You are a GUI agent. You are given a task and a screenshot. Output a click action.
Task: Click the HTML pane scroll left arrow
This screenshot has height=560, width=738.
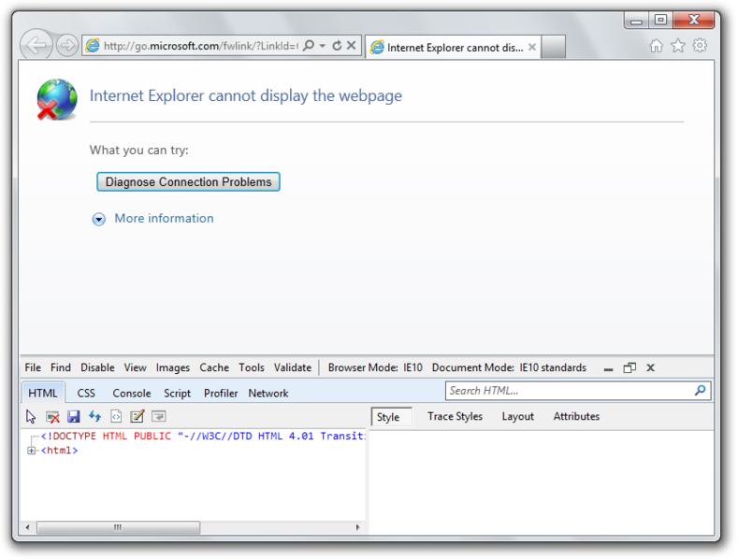(x=28, y=527)
